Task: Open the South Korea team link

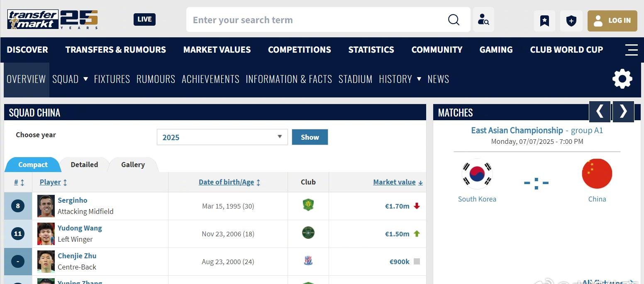Action: (477, 199)
